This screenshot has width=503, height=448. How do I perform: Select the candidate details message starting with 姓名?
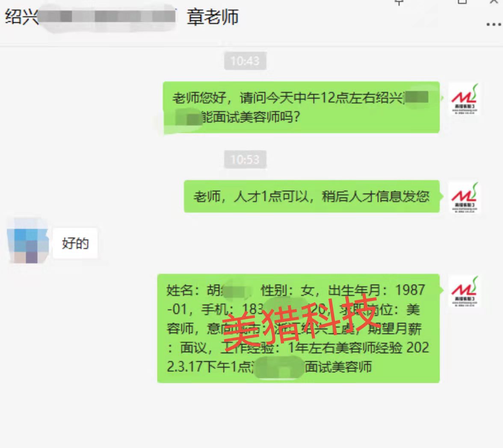pyautogui.click(x=299, y=328)
